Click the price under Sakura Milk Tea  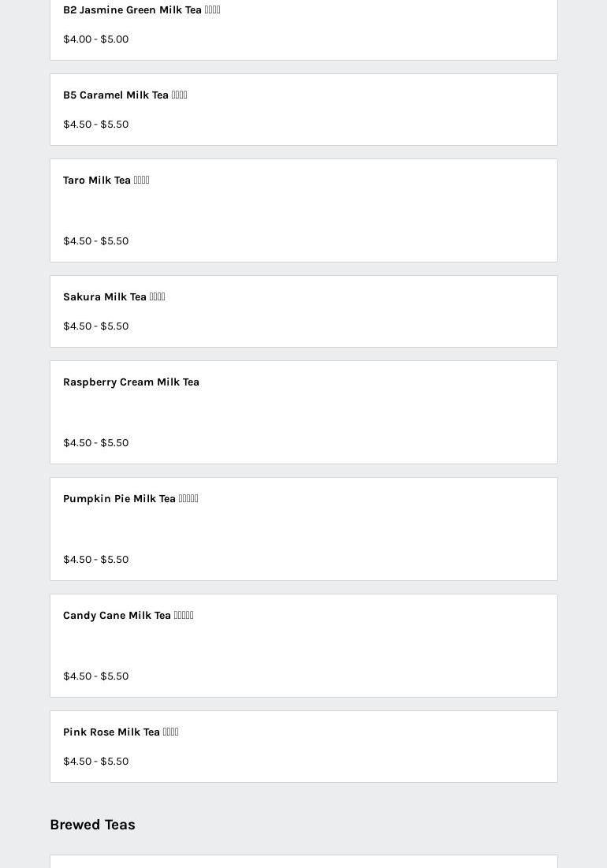coord(96,326)
